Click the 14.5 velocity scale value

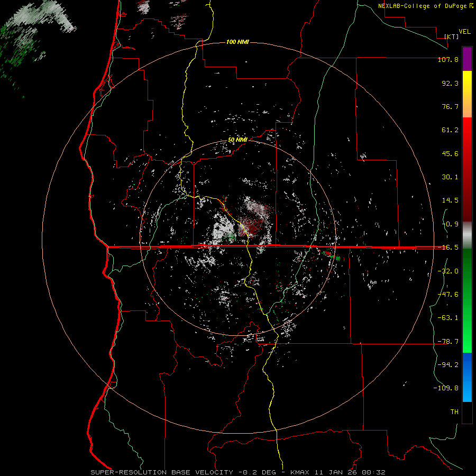(450, 200)
